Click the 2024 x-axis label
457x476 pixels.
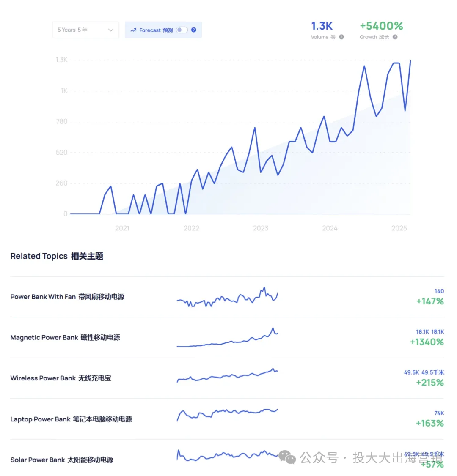coord(330,228)
